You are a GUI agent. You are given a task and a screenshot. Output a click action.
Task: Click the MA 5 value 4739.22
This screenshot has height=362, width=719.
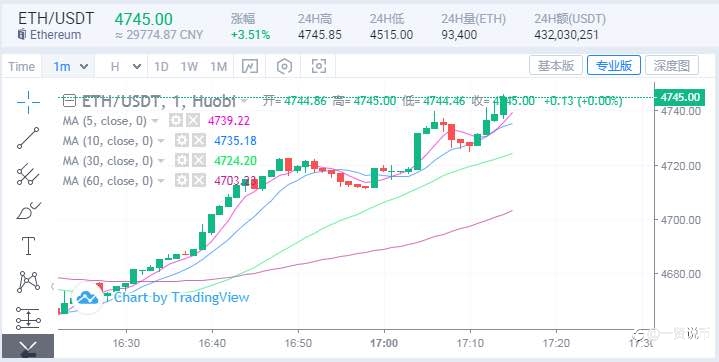[229, 121]
